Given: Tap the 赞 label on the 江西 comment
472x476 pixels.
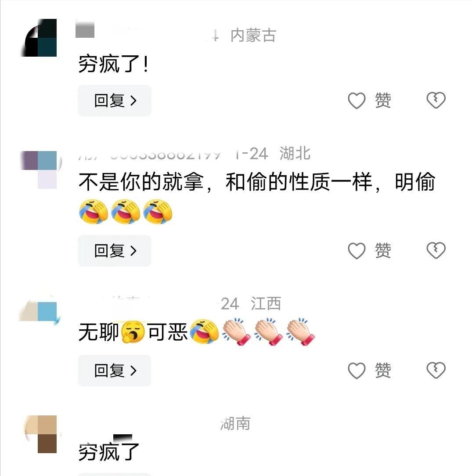Looking at the screenshot, I should 383,371.
